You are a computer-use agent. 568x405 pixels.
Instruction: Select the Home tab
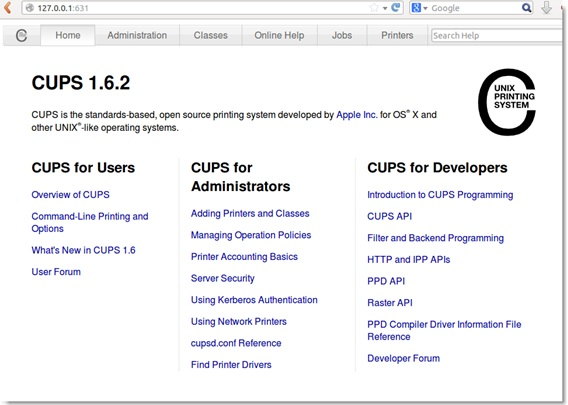(68, 35)
